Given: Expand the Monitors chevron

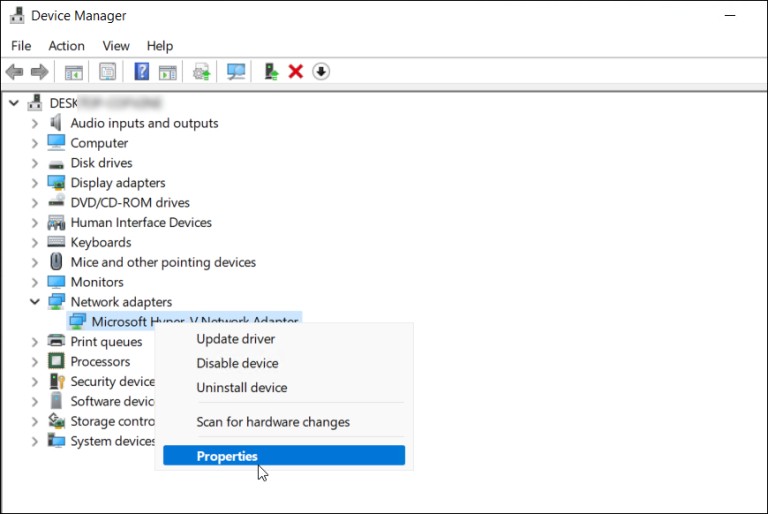Looking at the screenshot, I should point(34,282).
